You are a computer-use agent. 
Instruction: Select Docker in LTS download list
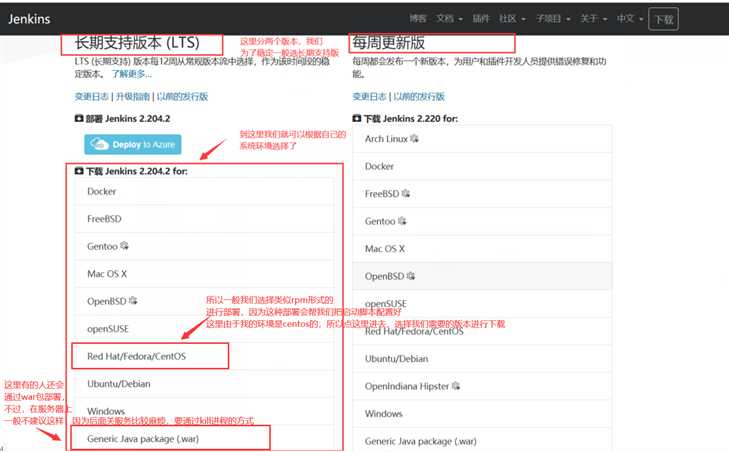205,192
